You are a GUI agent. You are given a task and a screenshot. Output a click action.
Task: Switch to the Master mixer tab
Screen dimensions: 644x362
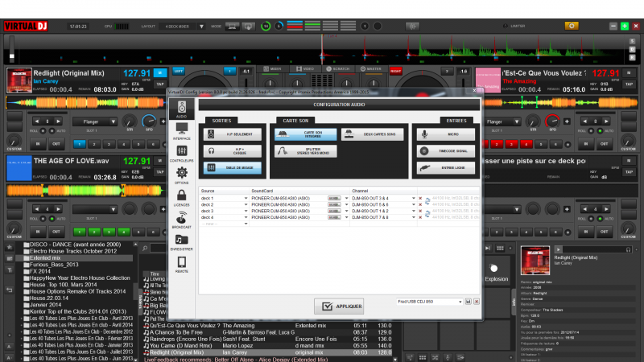[372, 69]
